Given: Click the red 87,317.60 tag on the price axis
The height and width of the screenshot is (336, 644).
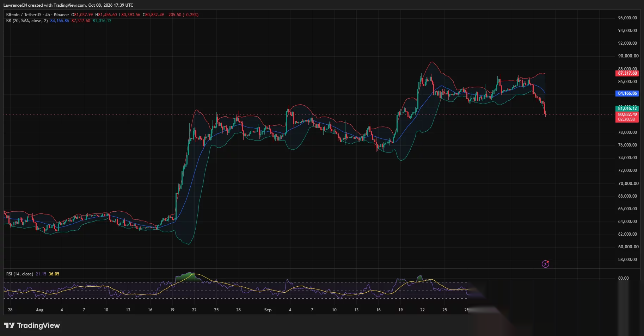Looking at the screenshot, I should click(627, 73).
